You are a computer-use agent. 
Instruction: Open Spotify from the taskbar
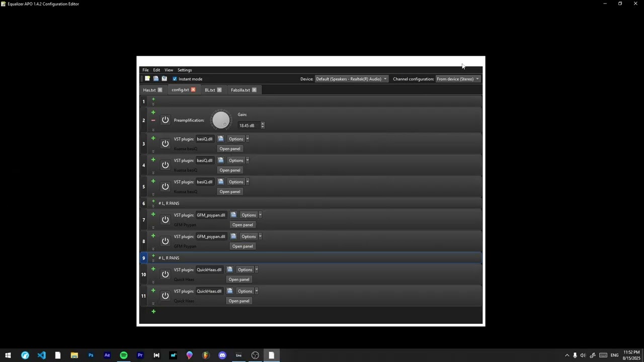click(x=124, y=355)
